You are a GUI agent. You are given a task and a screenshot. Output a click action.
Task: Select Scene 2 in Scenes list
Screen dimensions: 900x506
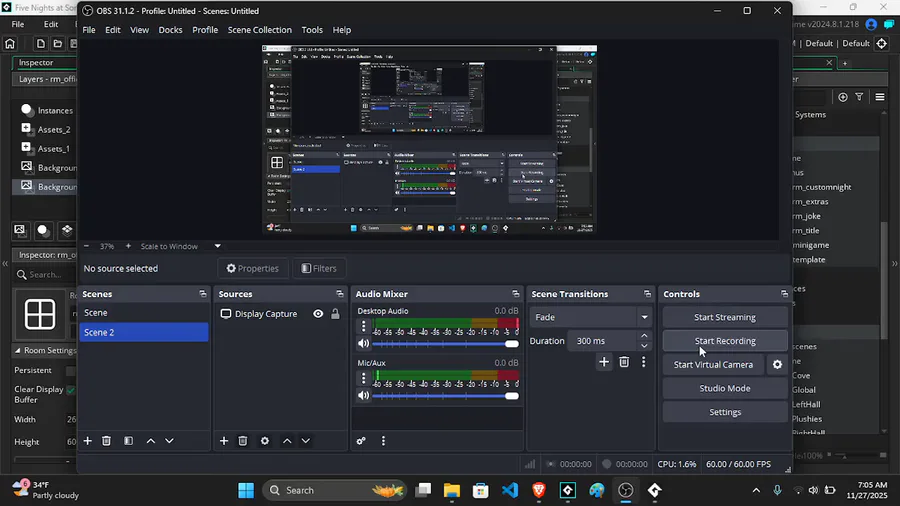tap(144, 332)
